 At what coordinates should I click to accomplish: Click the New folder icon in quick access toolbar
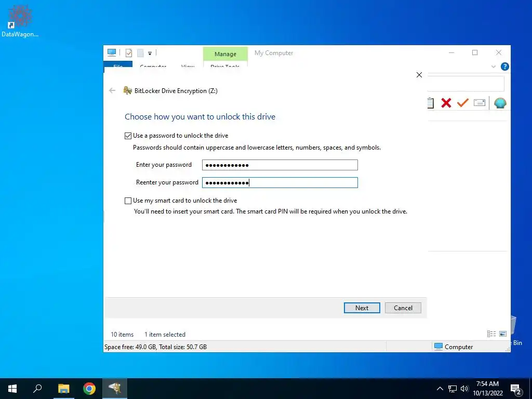140,53
